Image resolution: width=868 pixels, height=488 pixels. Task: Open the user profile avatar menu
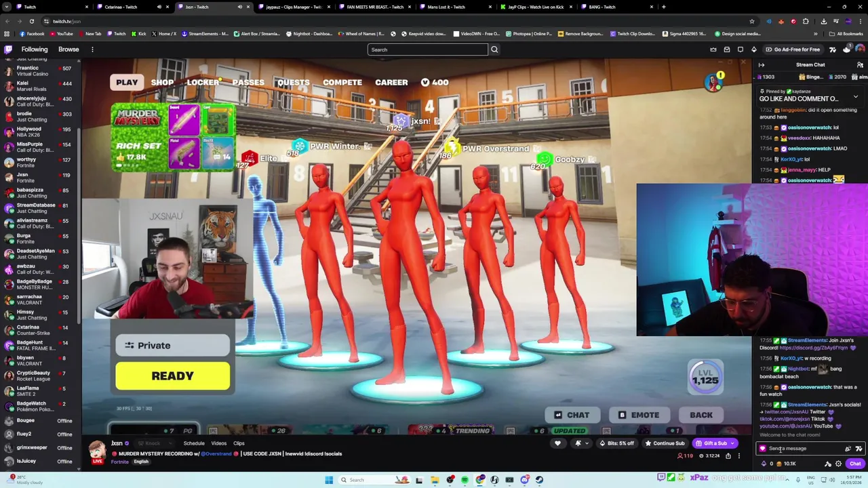[860, 49]
